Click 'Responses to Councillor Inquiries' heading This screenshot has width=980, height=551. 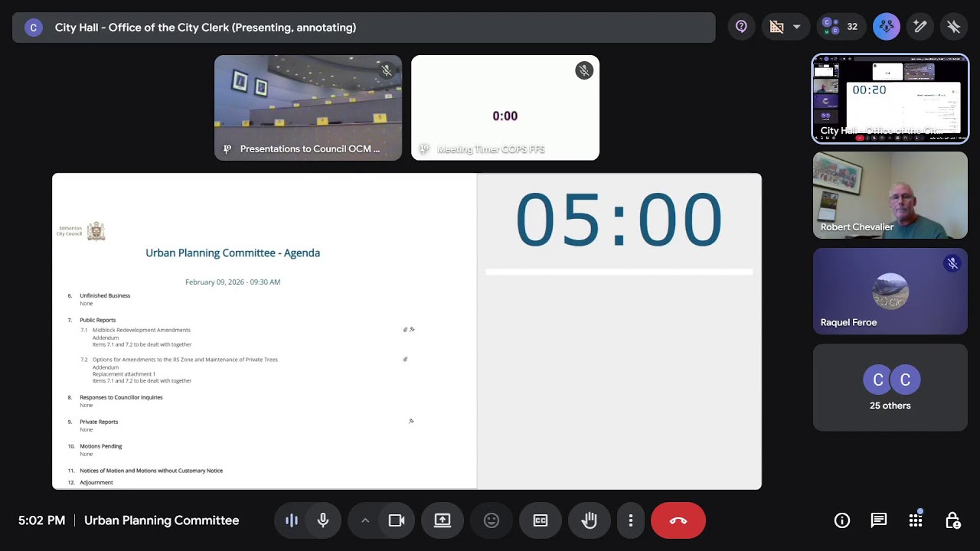tap(121, 397)
